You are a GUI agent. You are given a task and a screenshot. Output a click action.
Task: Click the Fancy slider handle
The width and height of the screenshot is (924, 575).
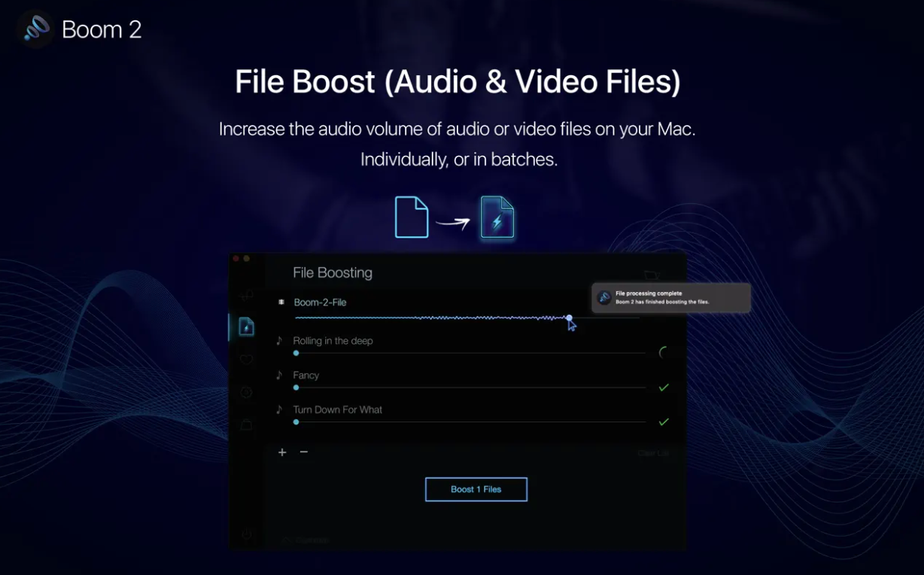[296, 388]
